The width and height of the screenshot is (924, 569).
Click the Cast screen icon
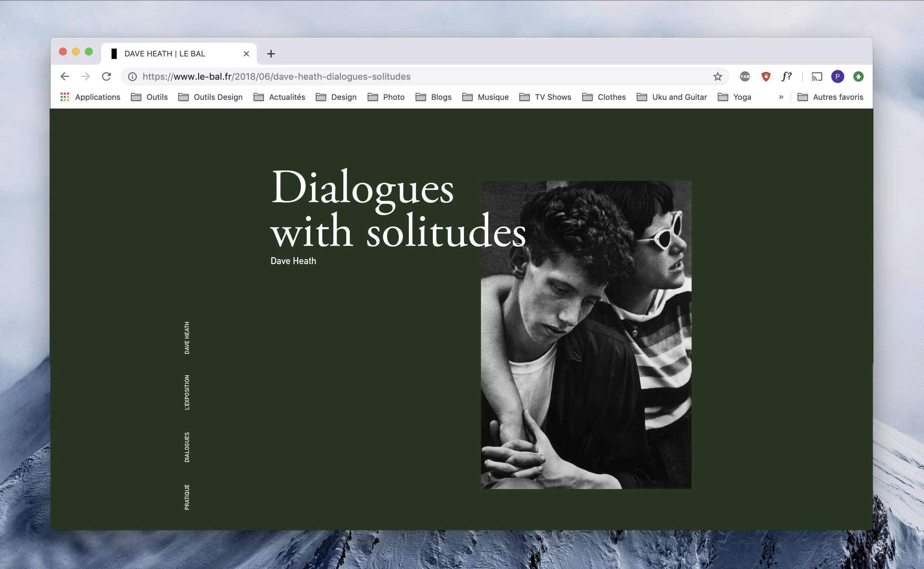click(816, 77)
